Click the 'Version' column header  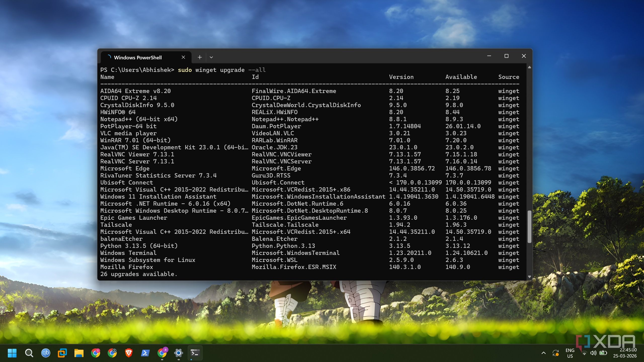pos(401,77)
